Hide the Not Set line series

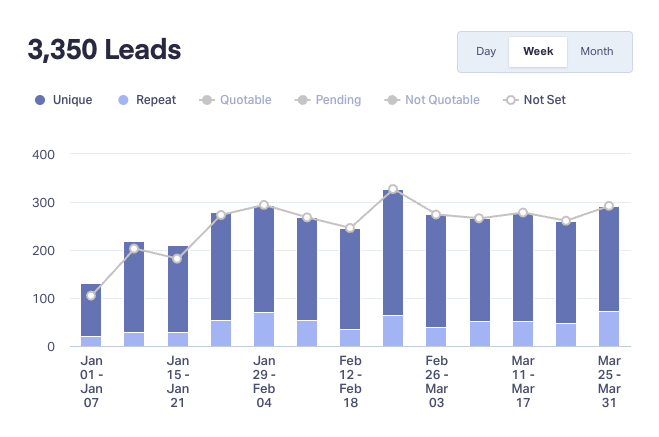(x=535, y=100)
